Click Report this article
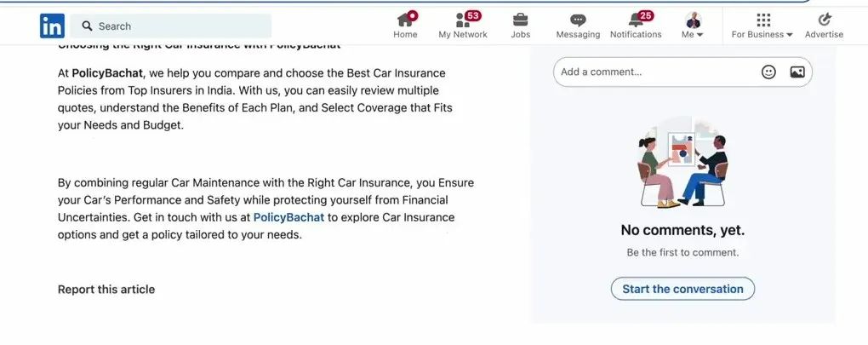This screenshot has height=345, width=868. pos(106,290)
